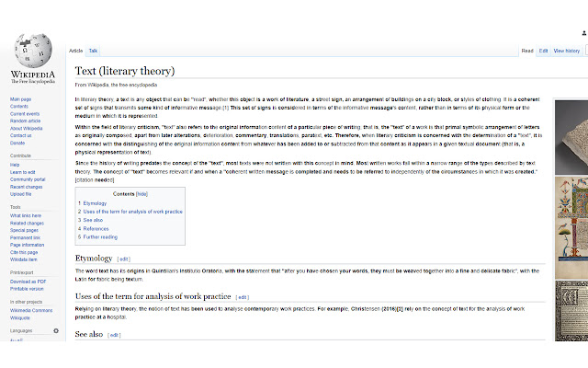Click edit link beside Etymology heading
This screenshot has height=368, width=588.
coord(124,259)
